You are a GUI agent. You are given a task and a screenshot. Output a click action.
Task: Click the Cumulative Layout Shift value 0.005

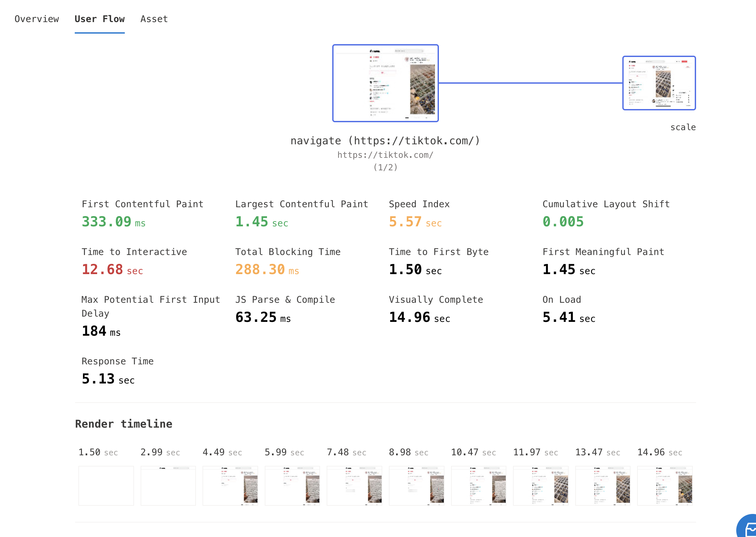click(563, 222)
